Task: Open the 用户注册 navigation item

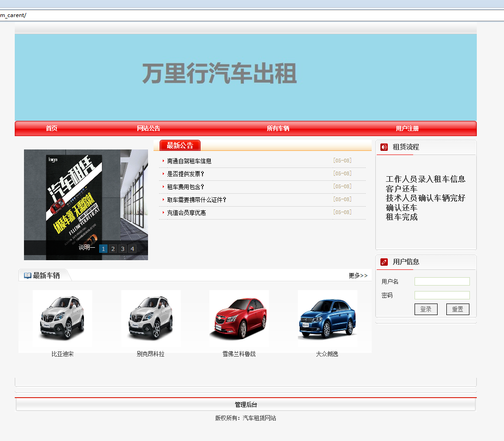Action: [407, 129]
